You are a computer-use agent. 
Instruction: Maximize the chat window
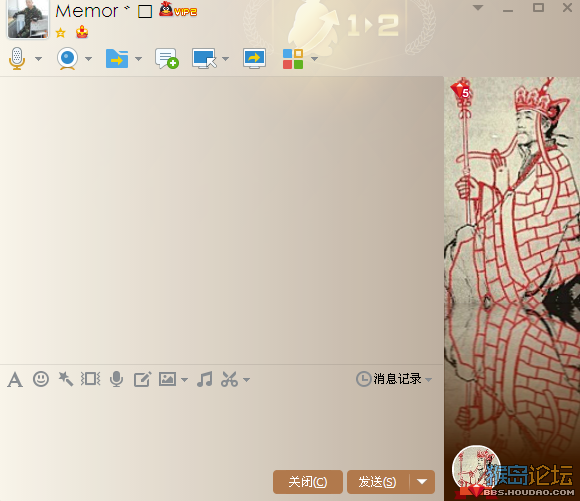(538, 7)
